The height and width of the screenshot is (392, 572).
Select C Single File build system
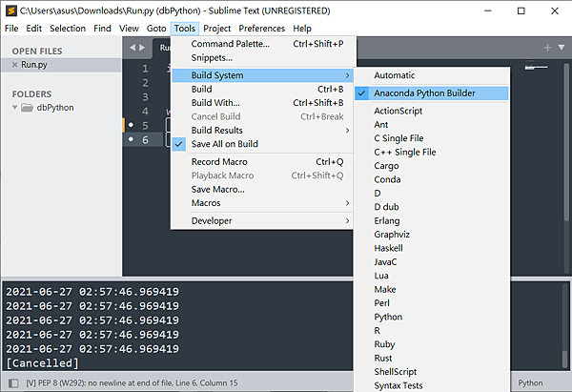point(432,138)
